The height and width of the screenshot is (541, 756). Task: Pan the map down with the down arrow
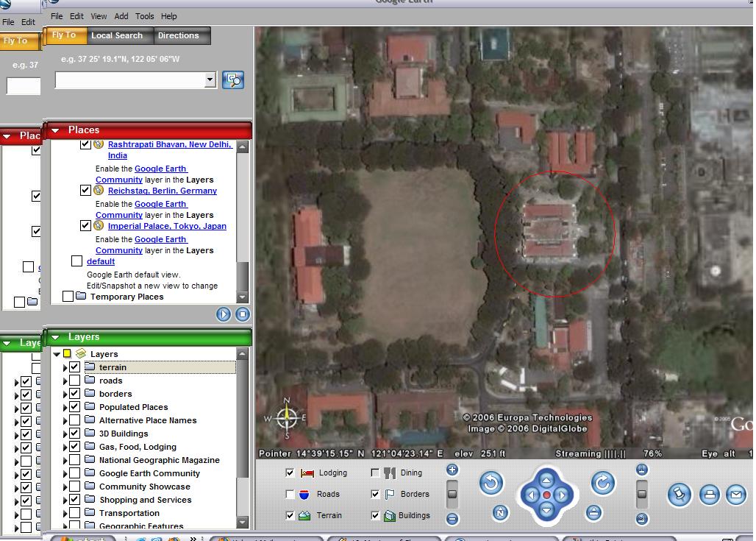click(x=546, y=510)
